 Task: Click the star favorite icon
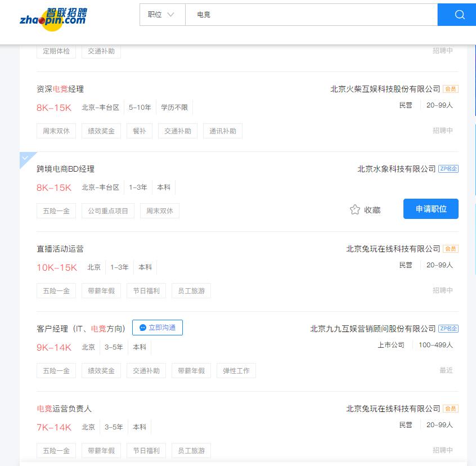(x=354, y=209)
